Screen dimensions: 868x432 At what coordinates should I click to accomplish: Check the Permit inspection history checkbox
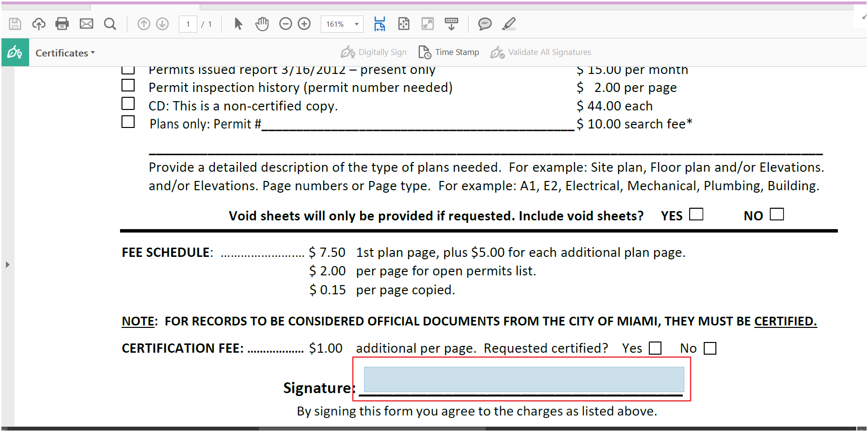(128, 86)
